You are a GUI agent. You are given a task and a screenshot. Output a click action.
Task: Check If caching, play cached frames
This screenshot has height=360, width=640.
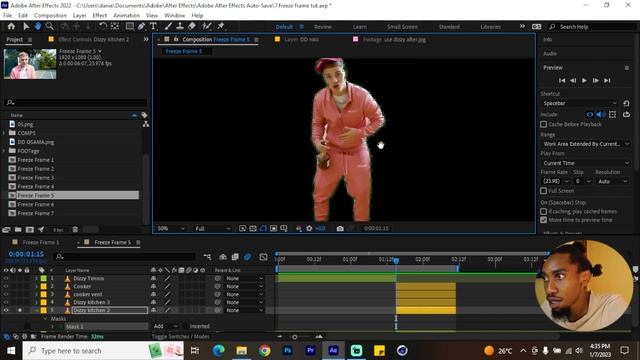coord(543,211)
